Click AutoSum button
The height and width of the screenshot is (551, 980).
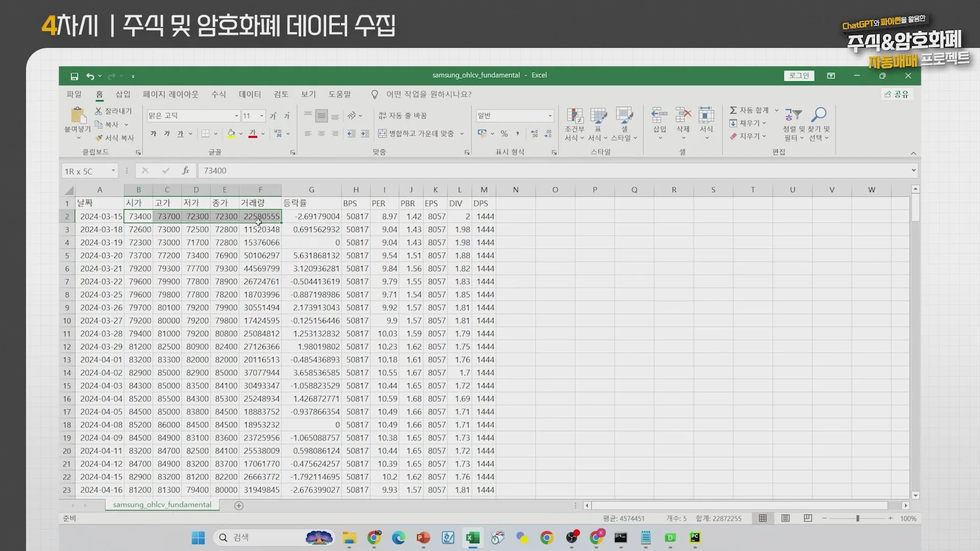pos(748,110)
